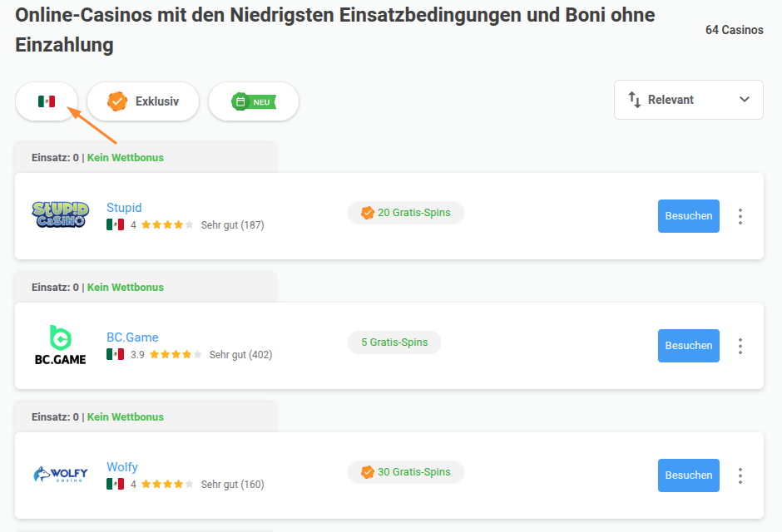Viewport: 782px width, 532px height.
Task: Toggle the Exklusiv filter chip
Action: click(143, 101)
